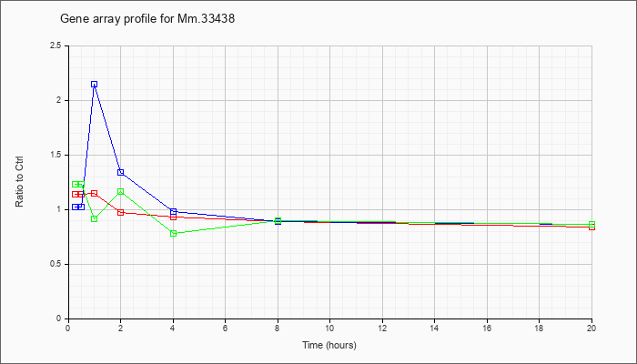This screenshot has width=637, height=364.
Task: Click the 10 tick label on x-axis
Action: 329,328
